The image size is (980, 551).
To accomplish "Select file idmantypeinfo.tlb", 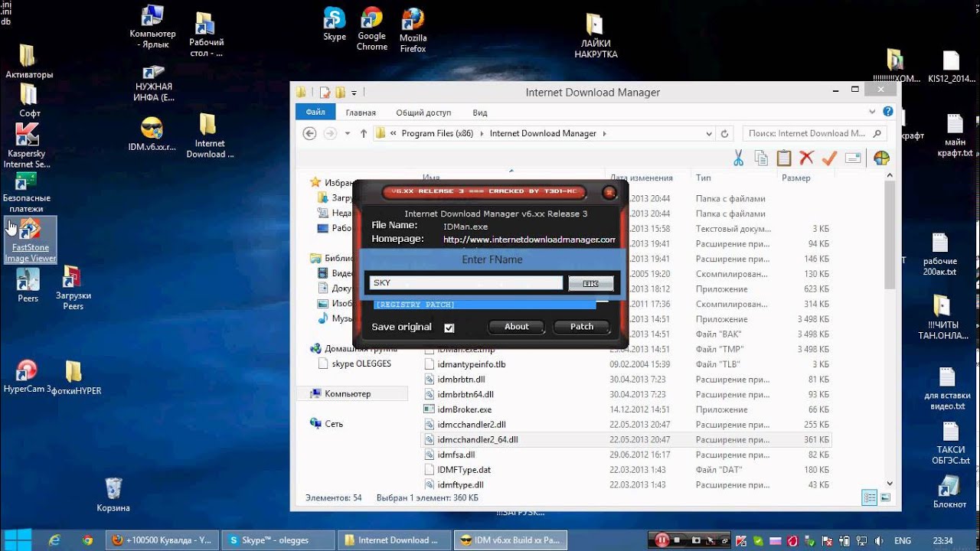I will point(472,364).
